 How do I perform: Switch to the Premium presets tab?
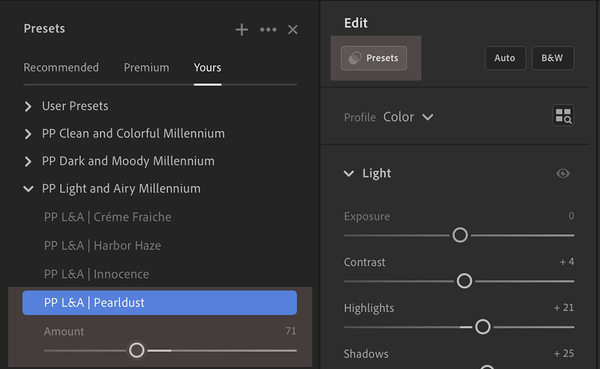tap(147, 67)
